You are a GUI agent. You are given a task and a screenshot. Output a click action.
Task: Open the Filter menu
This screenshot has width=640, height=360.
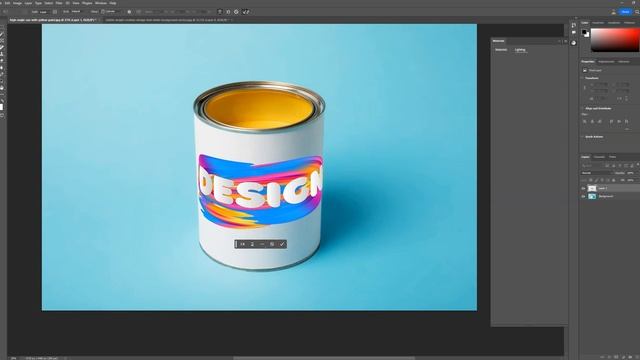[x=59, y=3]
